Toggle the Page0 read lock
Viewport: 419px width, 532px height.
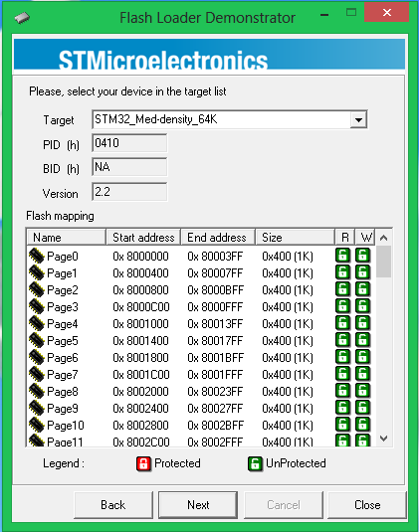click(342, 256)
